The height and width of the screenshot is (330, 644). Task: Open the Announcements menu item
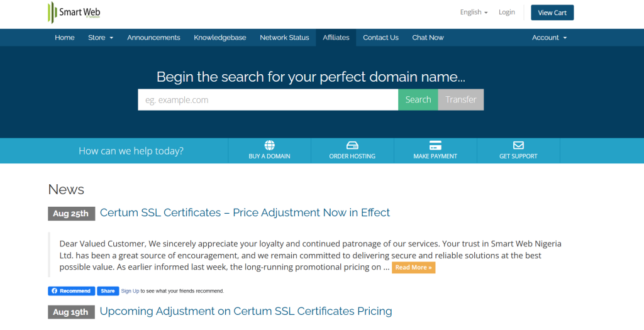point(153,38)
